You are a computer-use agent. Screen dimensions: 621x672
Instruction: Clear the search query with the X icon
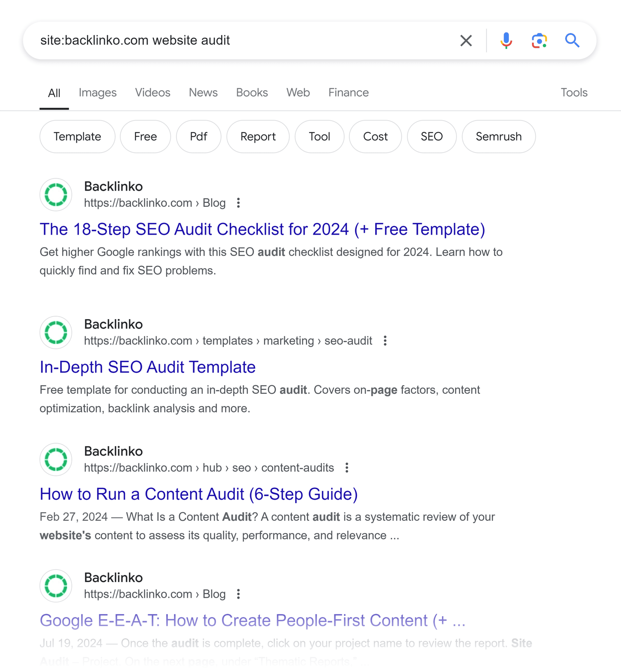[466, 41]
